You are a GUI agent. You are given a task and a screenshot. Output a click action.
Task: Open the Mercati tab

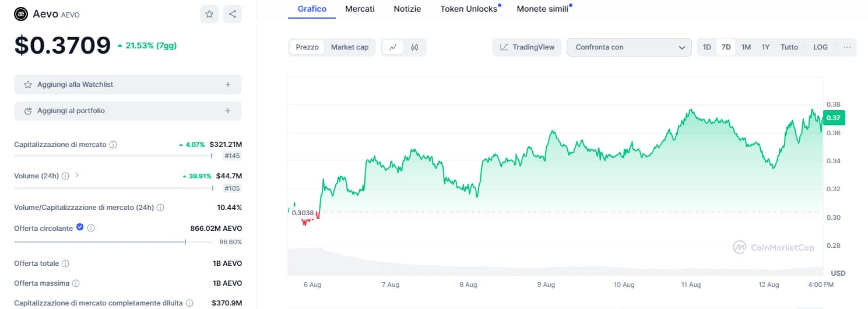360,9
